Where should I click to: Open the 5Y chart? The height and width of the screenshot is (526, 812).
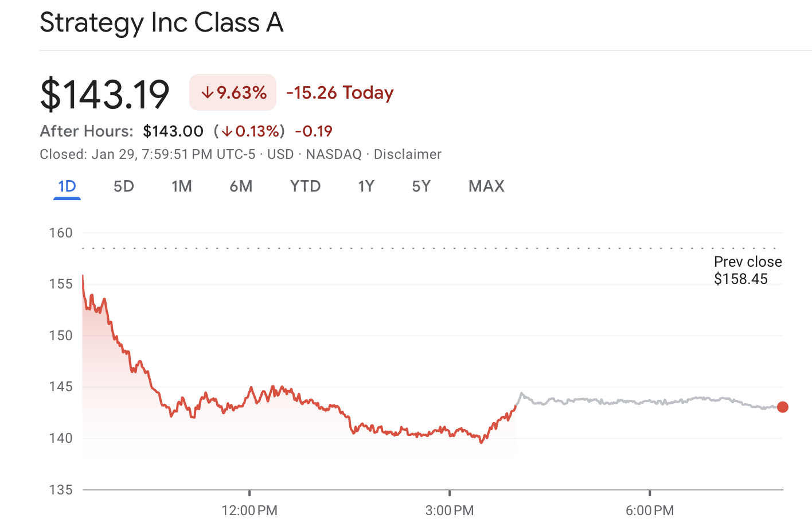[x=421, y=186]
